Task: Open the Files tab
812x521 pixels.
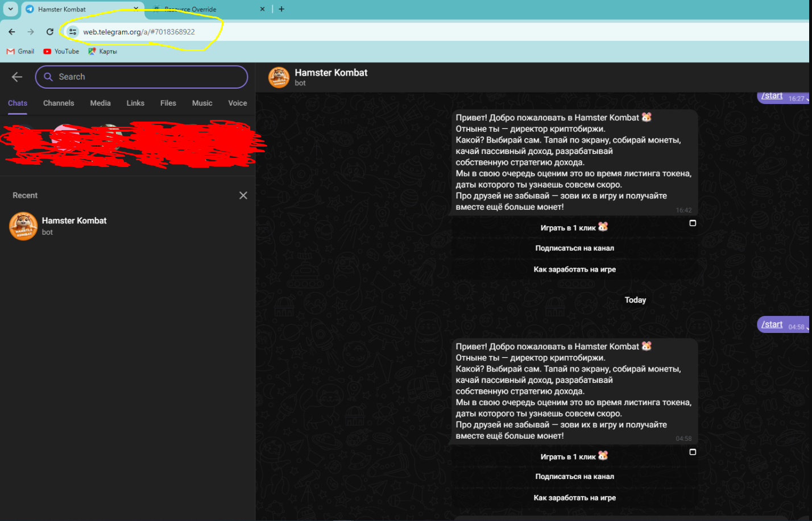Action: click(168, 103)
